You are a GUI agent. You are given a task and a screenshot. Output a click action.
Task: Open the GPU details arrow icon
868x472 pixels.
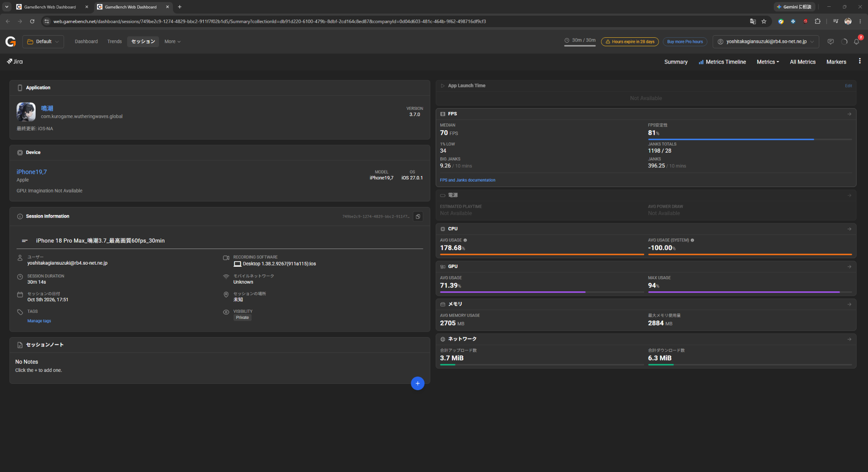[849, 267]
